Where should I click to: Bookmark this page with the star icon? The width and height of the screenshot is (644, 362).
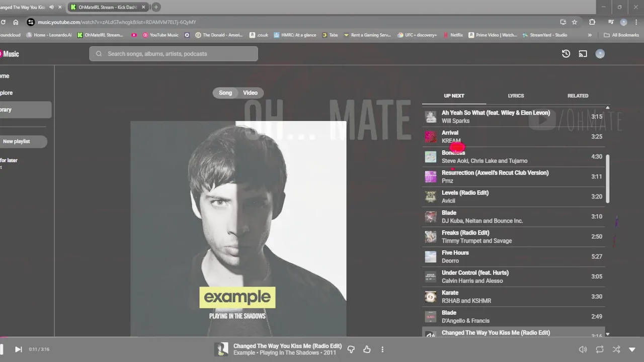pos(575,22)
